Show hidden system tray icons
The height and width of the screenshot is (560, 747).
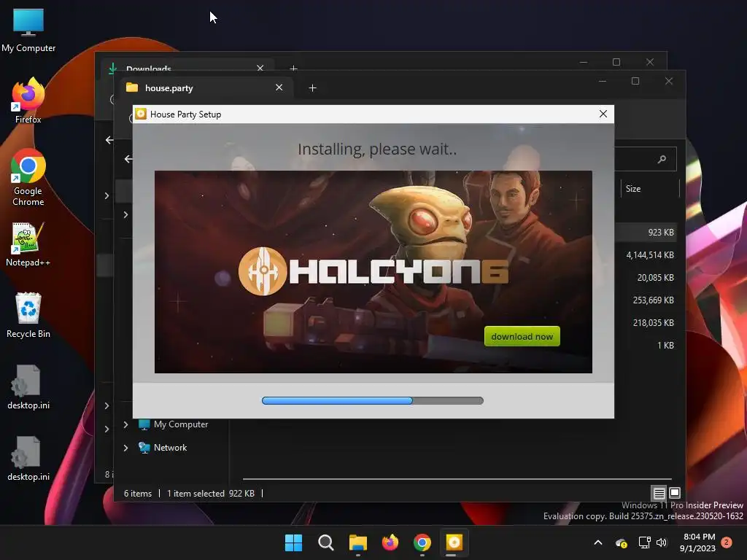598,542
